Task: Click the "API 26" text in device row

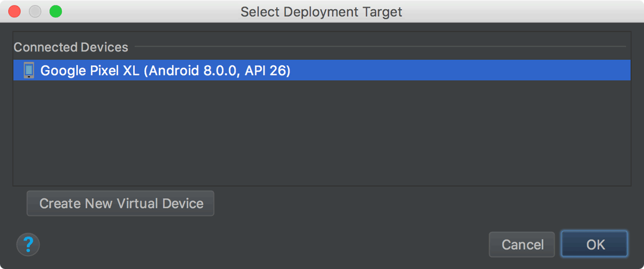Action: pos(268,70)
